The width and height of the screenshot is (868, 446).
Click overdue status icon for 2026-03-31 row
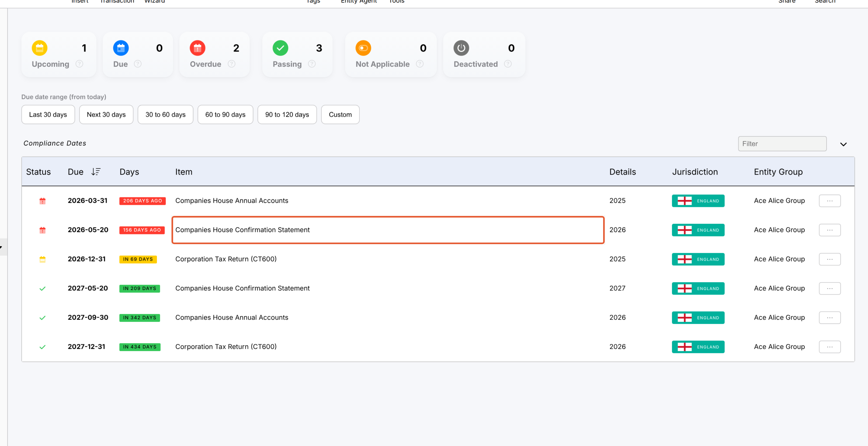(x=42, y=201)
